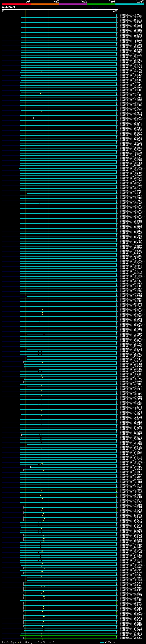Image resolution: width=146 pixels, height=644 pixels.
Task: Choose the UniRef100_O14460 hit label
Action: 131,77
